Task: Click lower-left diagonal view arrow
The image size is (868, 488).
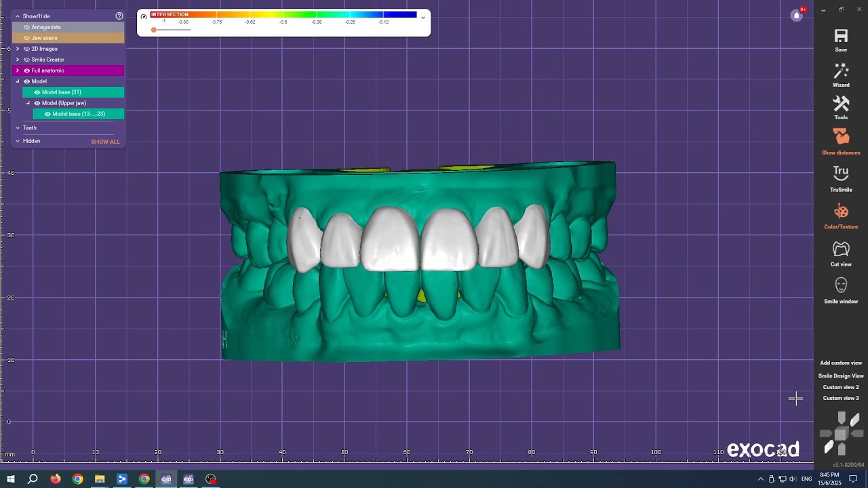Action: point(829,447)
